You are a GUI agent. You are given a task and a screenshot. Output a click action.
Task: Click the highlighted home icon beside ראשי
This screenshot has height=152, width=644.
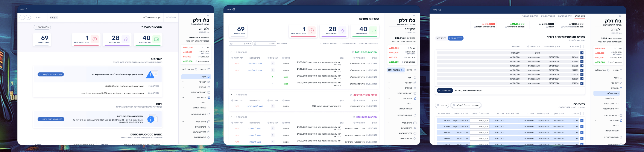[x=209, y=77]
